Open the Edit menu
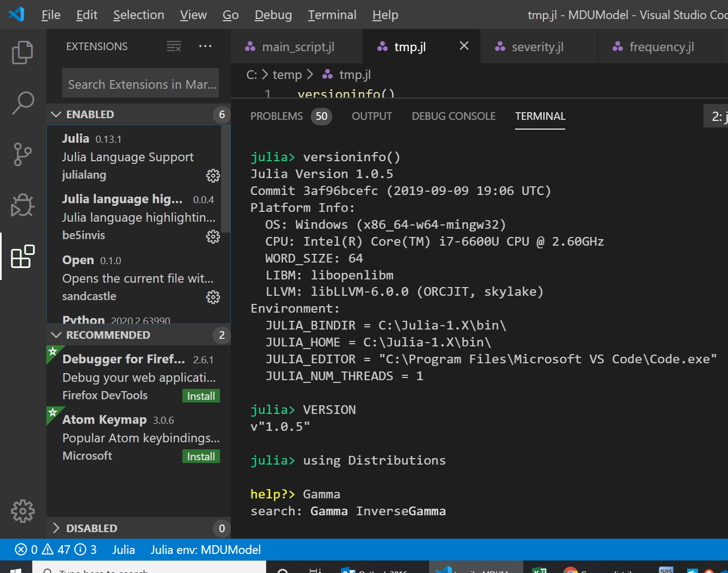The height and width of the screenshot is (573, 728). coord(87,15)
